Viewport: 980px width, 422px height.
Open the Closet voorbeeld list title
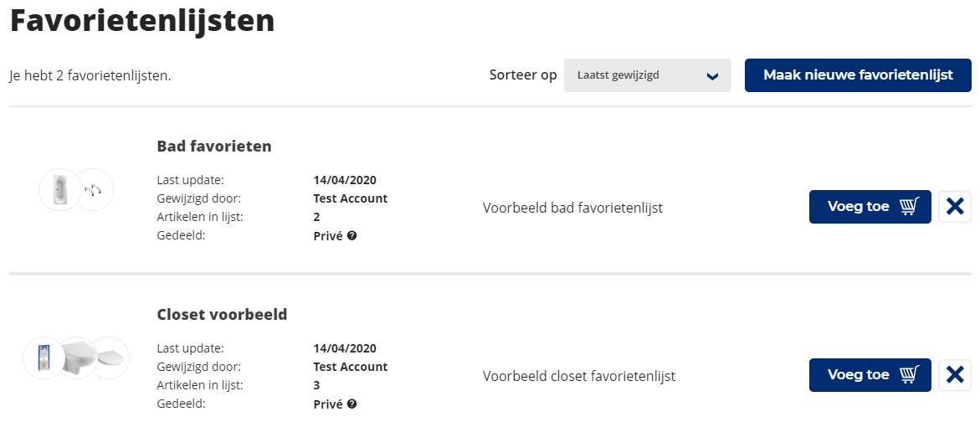pyautogui.click(x=222, y=315)
